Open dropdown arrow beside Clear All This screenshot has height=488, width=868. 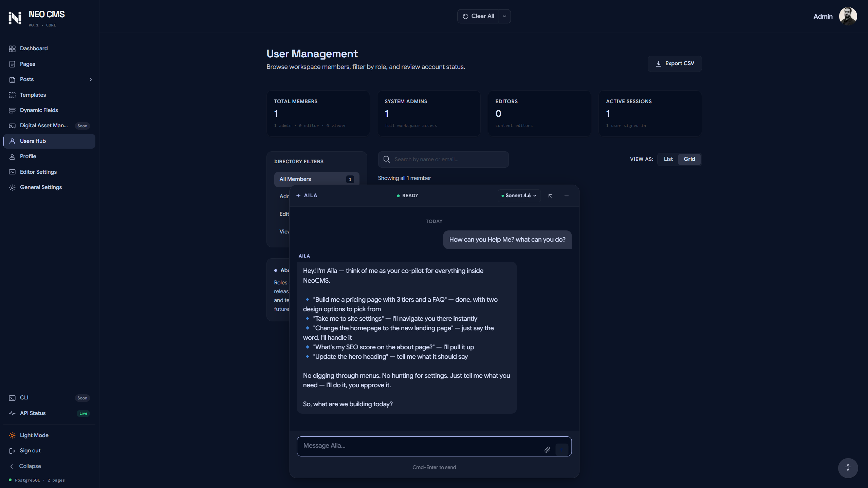tap(504, 16)
